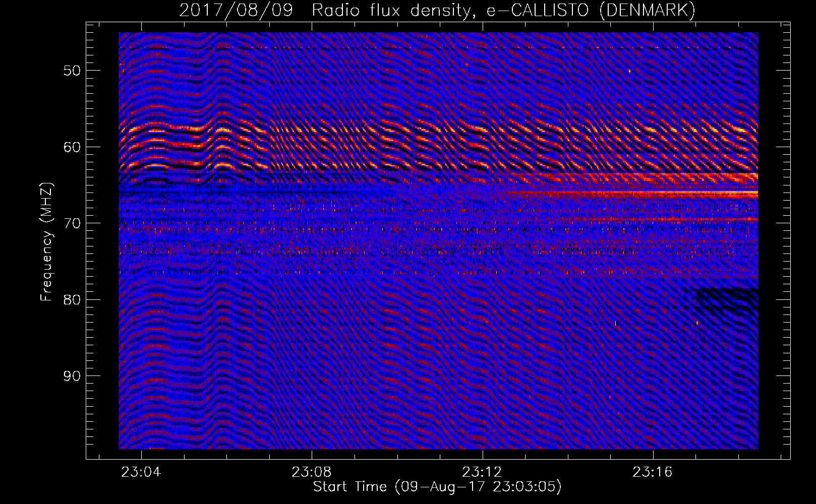
Task: Click the 'e-CALLISTO (DENMARK)' title text
Action: pos(591,11)
